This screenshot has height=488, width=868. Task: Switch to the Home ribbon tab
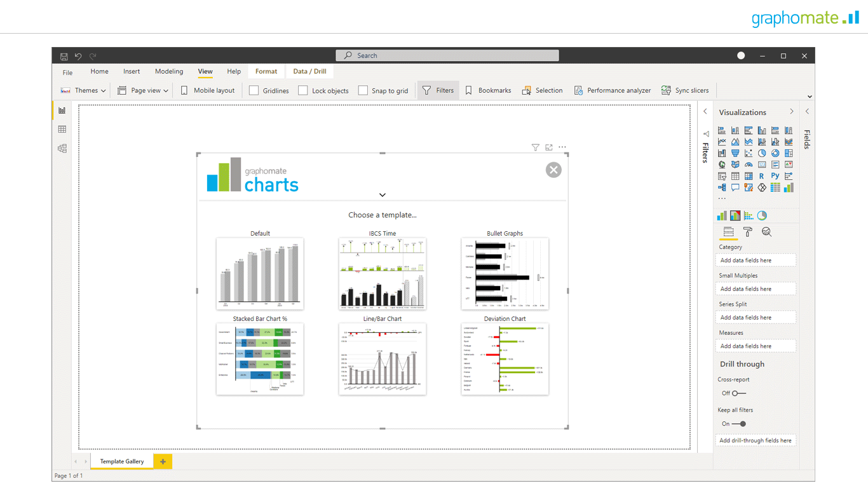click(x=99, y=72)
